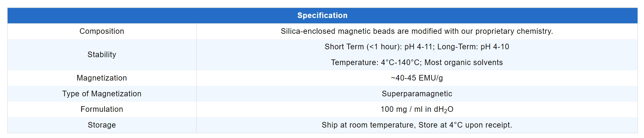This screenshot has height=138, width=644.
Task: Select the Stability row label
Action: tap(102, 55)
